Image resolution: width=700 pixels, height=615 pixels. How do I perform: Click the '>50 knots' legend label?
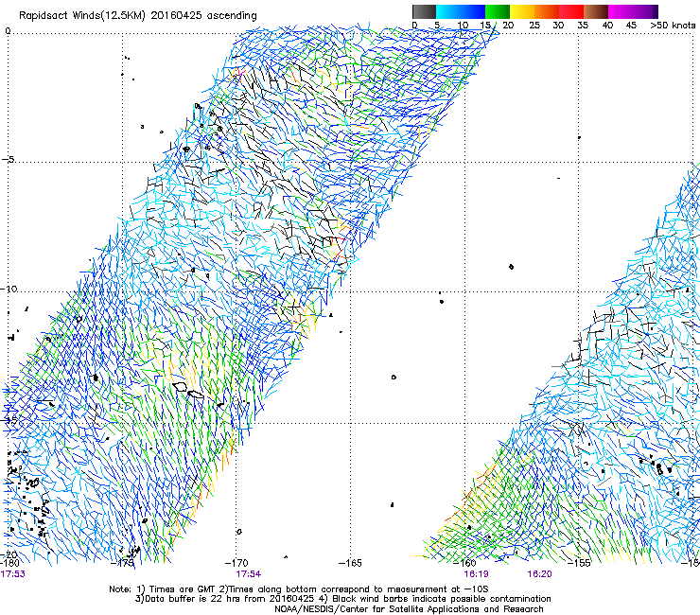point(673,25)
